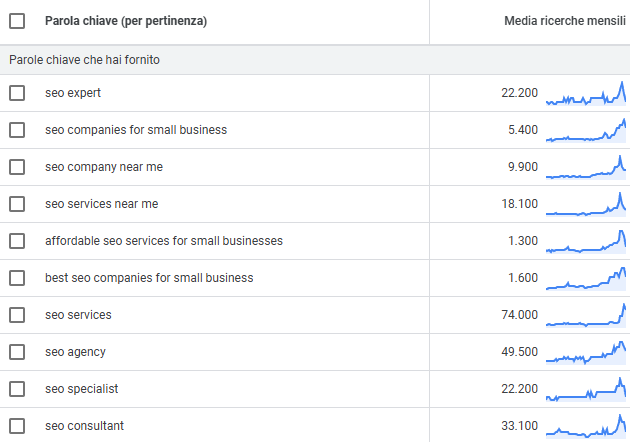Viewport: 630px width, 442px height.
Task: Check affordable seo services for small businesses
Action: (x=17, y=241)
